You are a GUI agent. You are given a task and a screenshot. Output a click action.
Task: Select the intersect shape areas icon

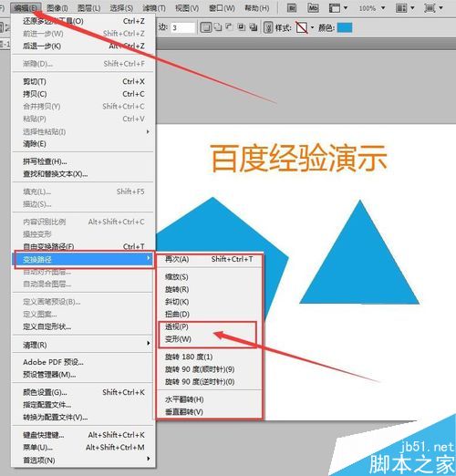tap(242, 27)
